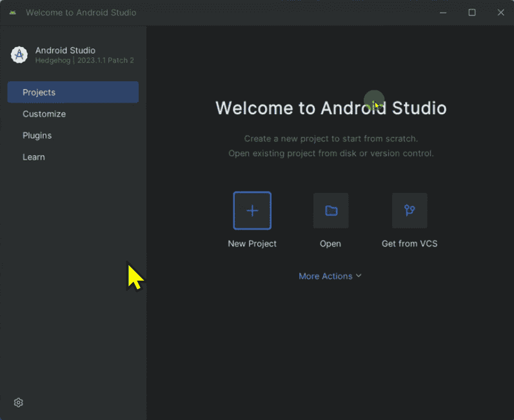Close the Welcome to Android Studio window
Image resolution: width=514 pixels, height=420 pixels.
[500, 13]
